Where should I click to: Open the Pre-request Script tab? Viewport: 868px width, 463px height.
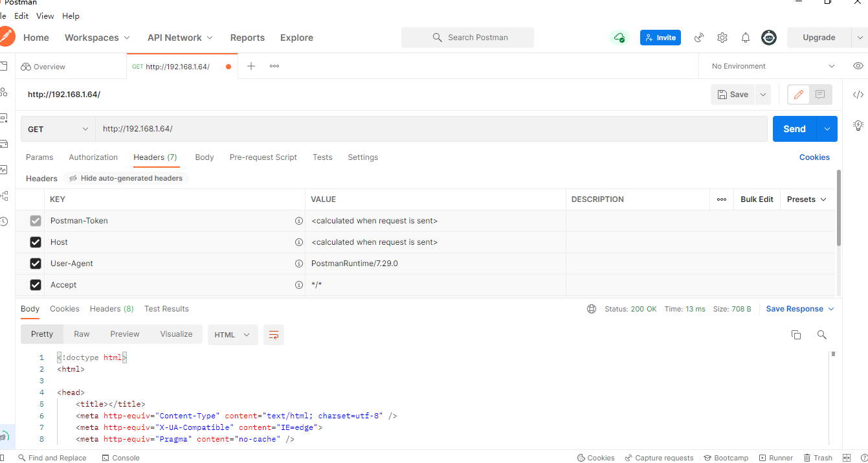[x=263, y=157]
